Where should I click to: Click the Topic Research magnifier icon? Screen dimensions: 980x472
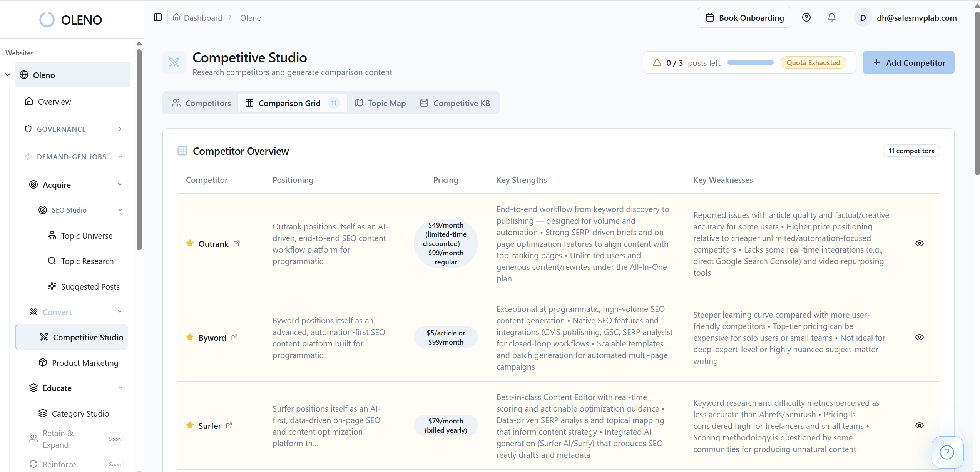point(52,261)
